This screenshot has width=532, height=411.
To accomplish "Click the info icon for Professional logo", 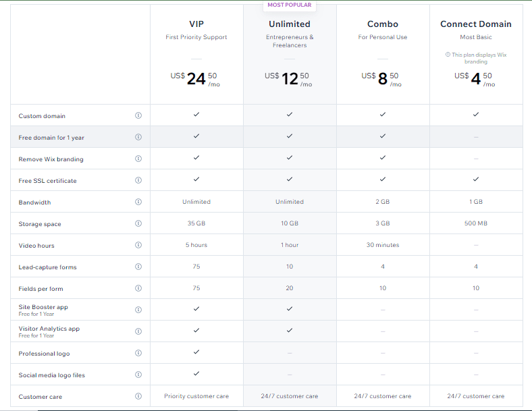I will [x=138, y=353].
